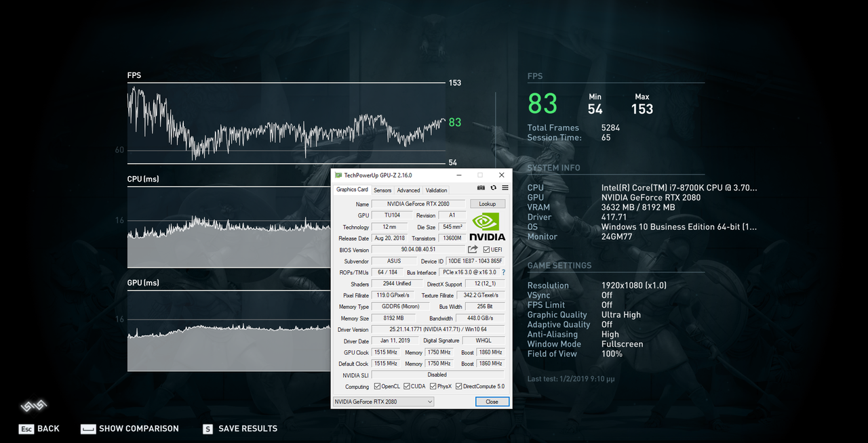Click the Resolution value 1920x1080 (x1.0)
This screenshot has width=868, height=443.
point(634,286)
